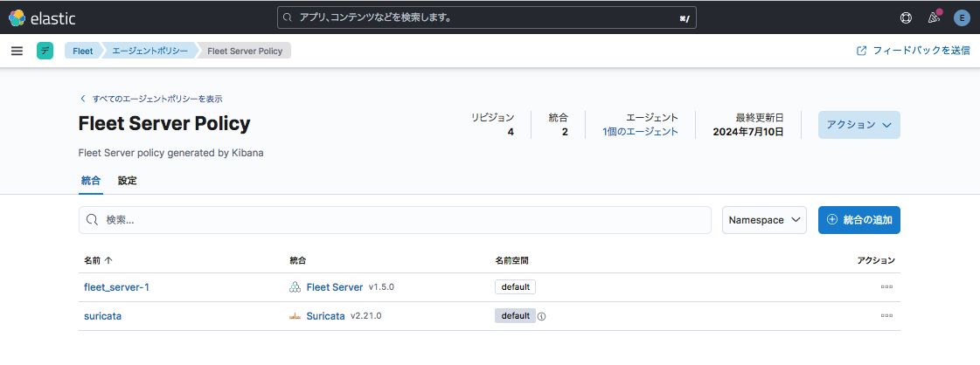
Task: Click the 統合の追加 button
Action: tap(858, 220)
